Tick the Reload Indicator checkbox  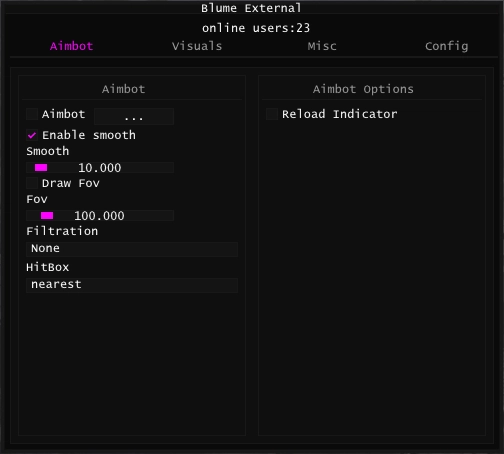tap(272, 114)
